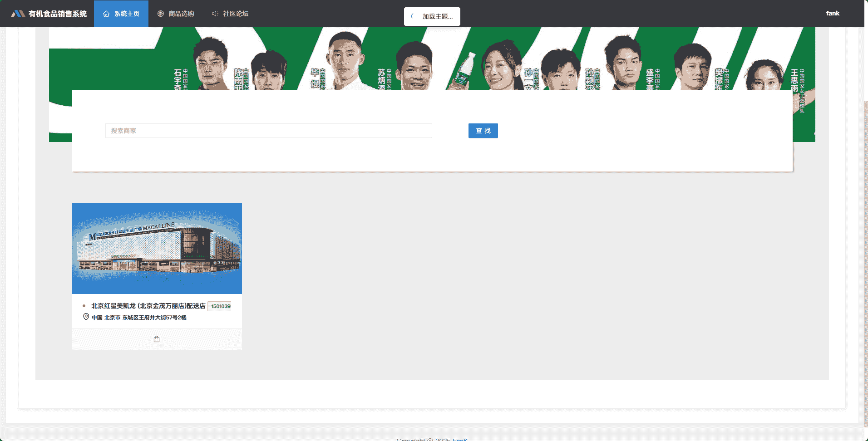This screenshot has width=868, height=441.
Task: Click the 查找 search button
Action: tap(483, 131)
